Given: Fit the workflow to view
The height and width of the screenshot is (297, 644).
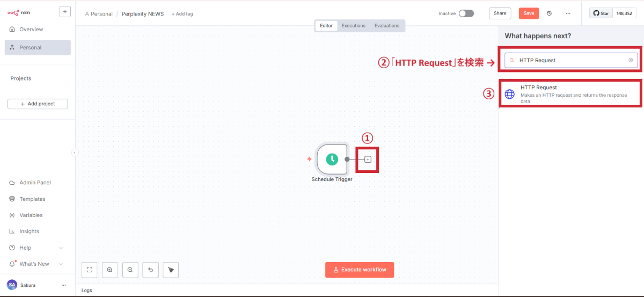Looking at the screenshot, I should [x=90, y=270].
